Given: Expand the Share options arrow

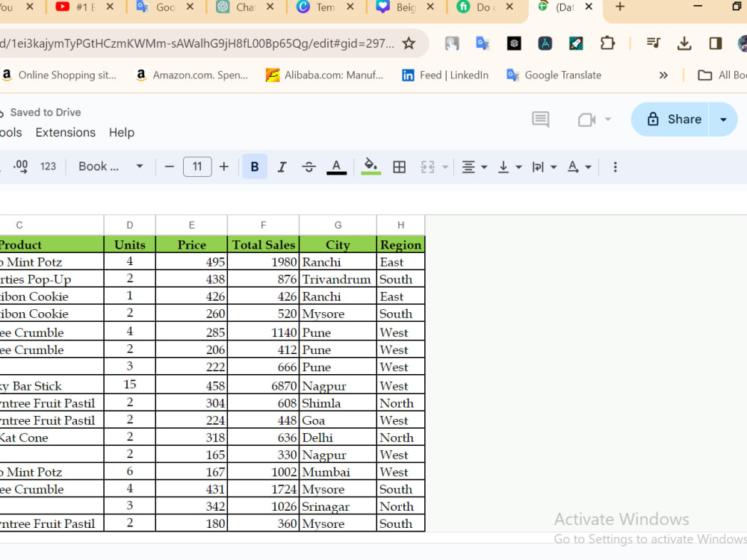Looking at the screenshot, I should click(x=723, y=119).
